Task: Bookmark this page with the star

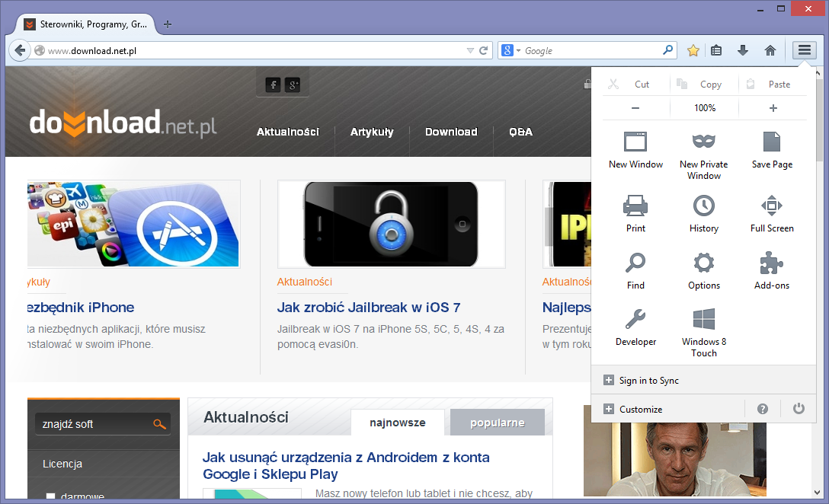Action: 693,50
